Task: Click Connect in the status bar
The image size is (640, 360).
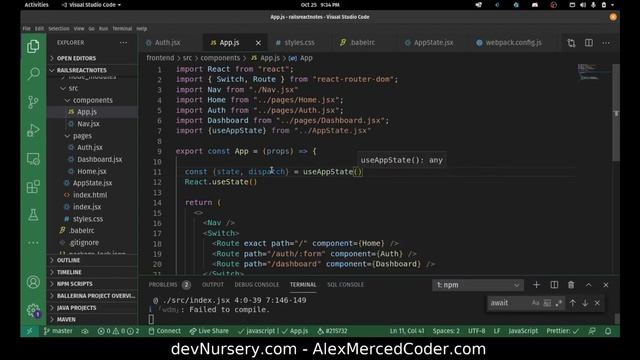Action: point(164,331)
